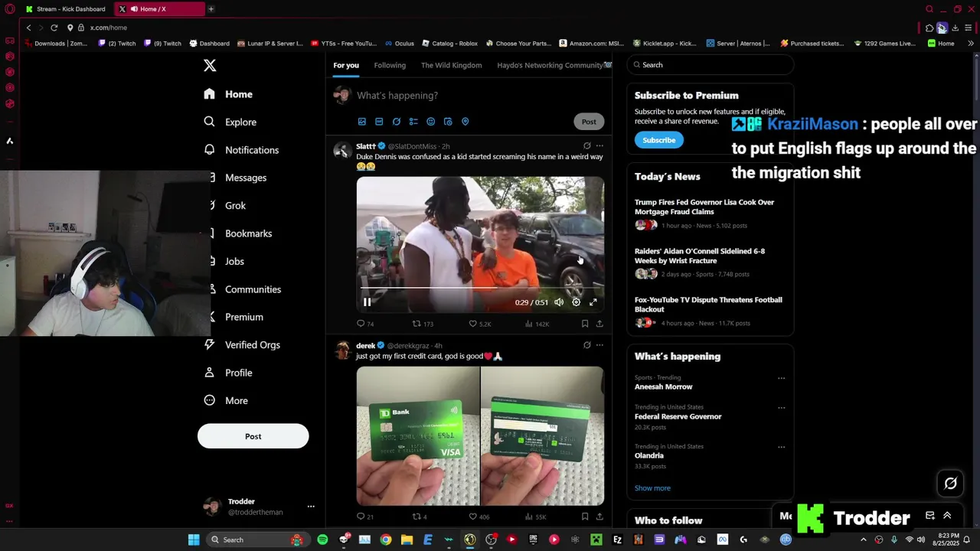Show hidden system tray icons
This screenshot has width=980, height=551.
click(x=864, y=540)
